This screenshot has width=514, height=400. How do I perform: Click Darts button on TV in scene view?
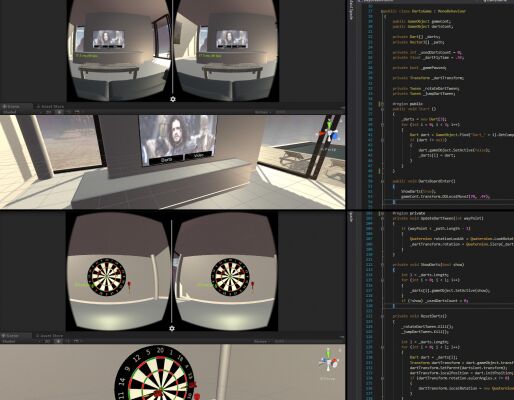coord(166,160)
